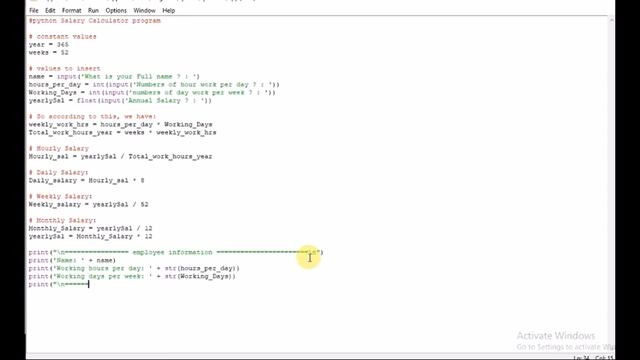Click the '# Hourly Salary' comment

click(x=59, y=149)
